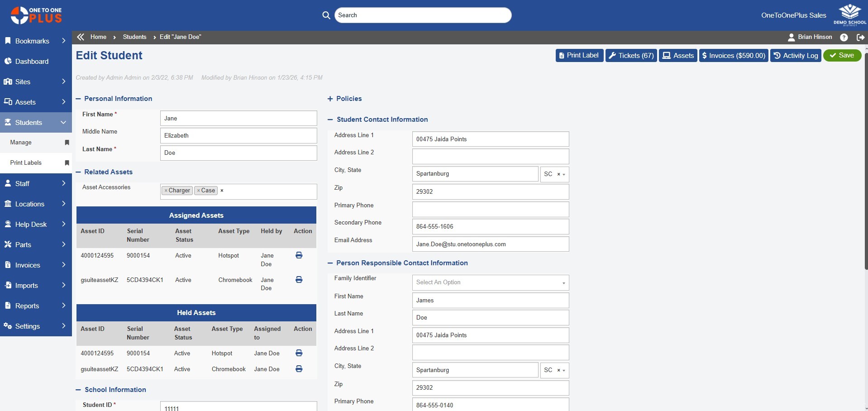Click the green Save button
This screenshot has width=868, height=411.
coord(842,56)
